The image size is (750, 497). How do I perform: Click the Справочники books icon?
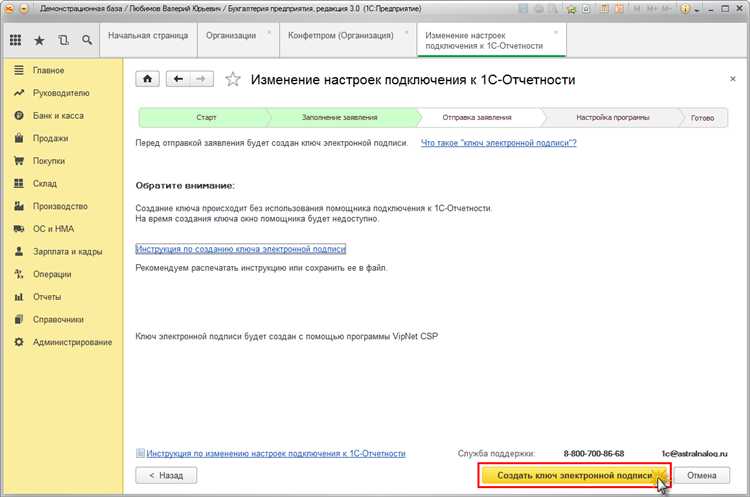[x=19, y=319]
